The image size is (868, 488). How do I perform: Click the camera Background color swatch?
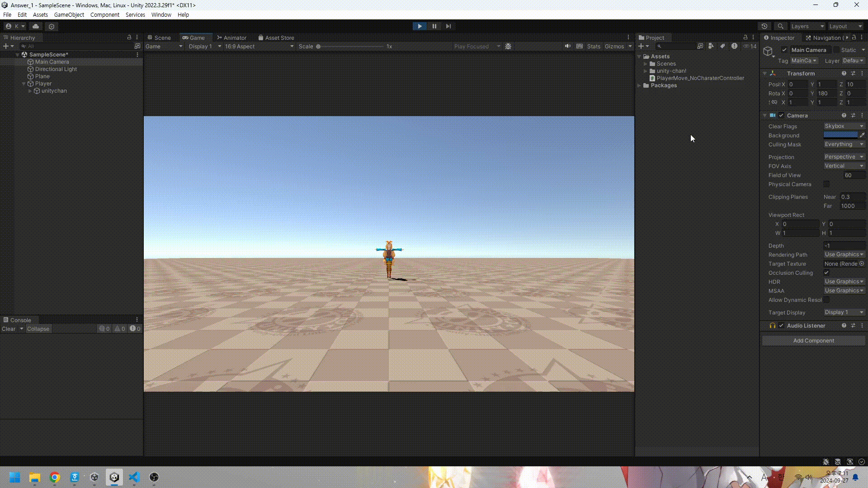(840, 135)
